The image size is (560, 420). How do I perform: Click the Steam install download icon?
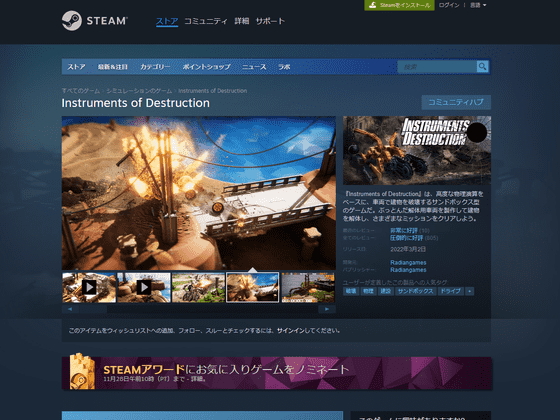click(x=372, y=5)
